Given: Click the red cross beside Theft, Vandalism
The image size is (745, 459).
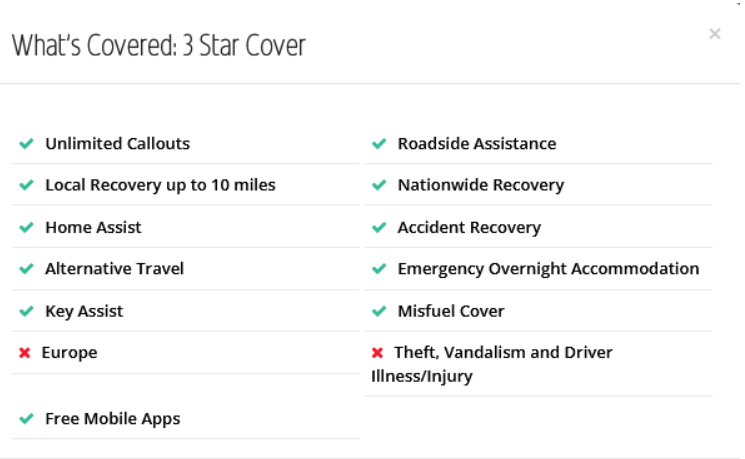Looking at the screenshot, I should pos(377,353).
